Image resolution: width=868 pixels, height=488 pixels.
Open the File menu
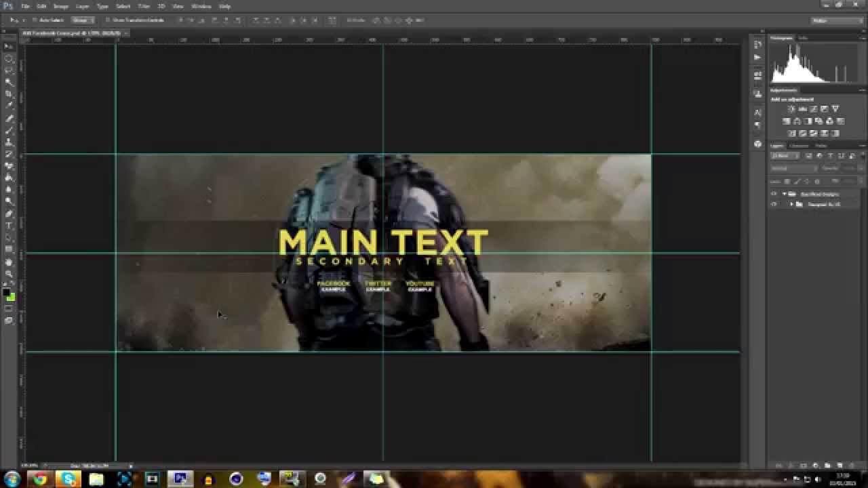pos(25,6)
